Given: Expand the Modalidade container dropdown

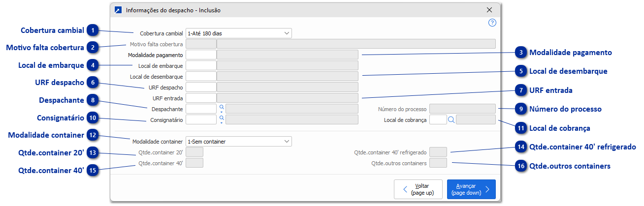Looking at the screenshot, I should [x=239, y=142].
